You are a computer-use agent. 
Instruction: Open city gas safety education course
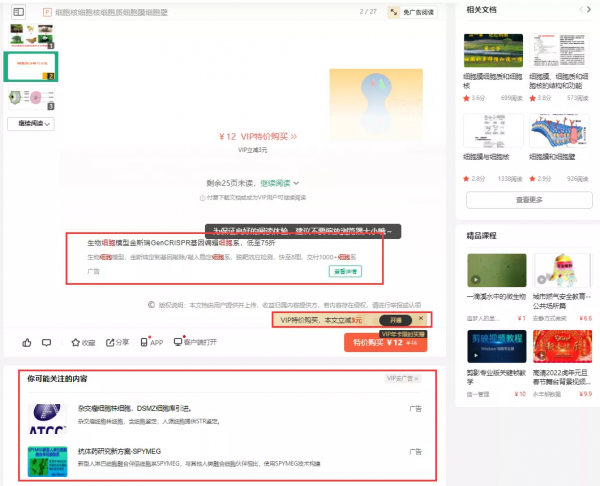click(562, 270)
